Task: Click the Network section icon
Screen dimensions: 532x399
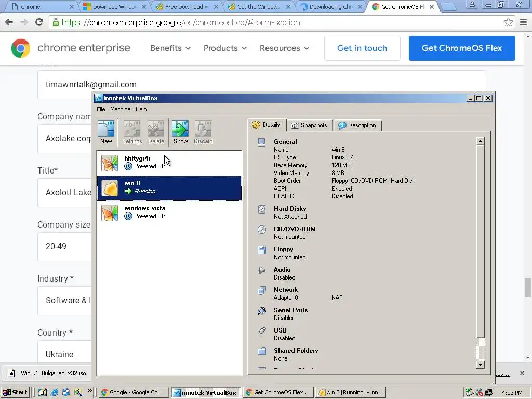Action: tap(262, 290)
